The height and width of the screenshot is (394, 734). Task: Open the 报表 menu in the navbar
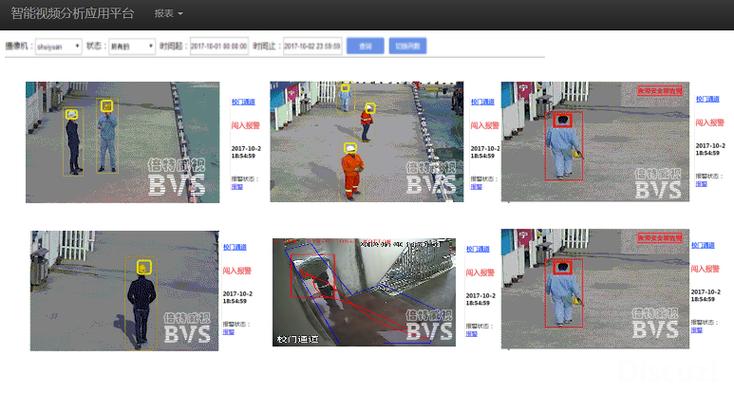pos(169,14)
